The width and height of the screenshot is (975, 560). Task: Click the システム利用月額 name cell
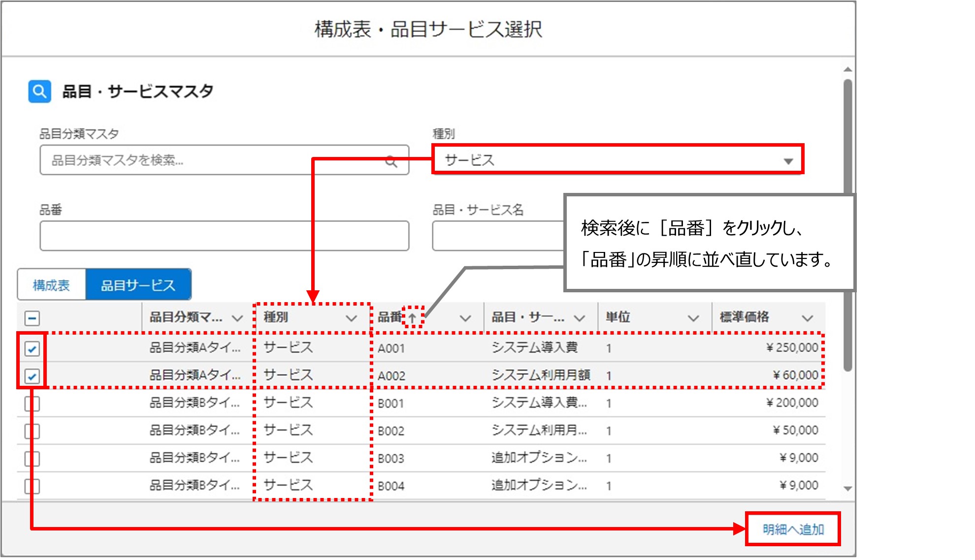541,375
